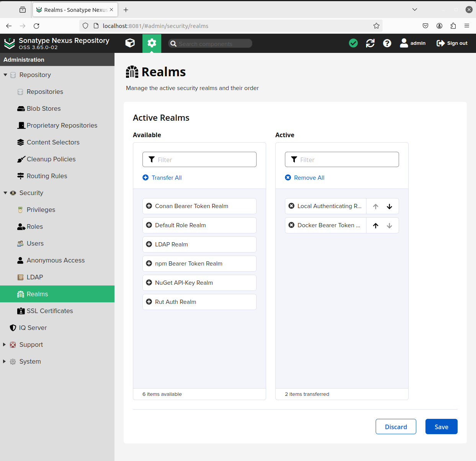Screen dimensions: 476x461
Task: Reload the browser page
Action: coord(36,26)
